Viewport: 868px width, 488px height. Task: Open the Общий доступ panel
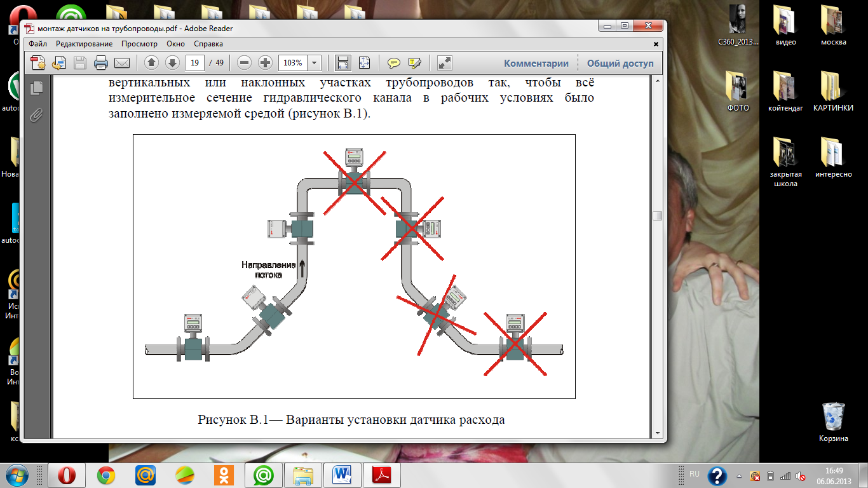tap(620, 63)
